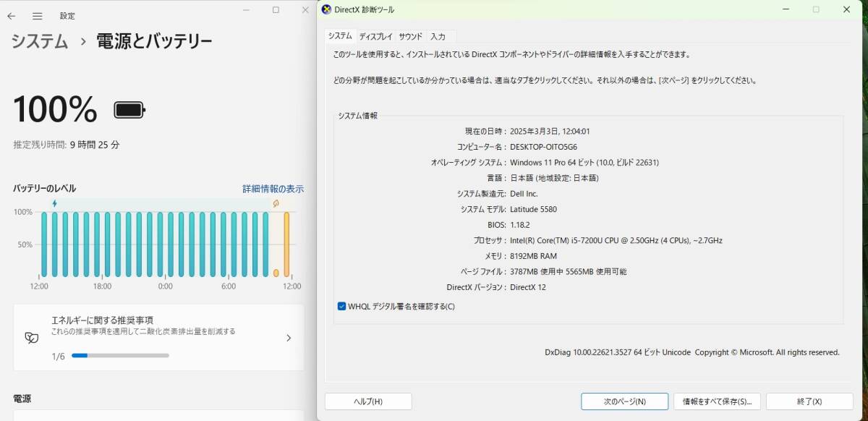
Task: Open the 入力 tab in DxDiag
Action: coord(437,35)
